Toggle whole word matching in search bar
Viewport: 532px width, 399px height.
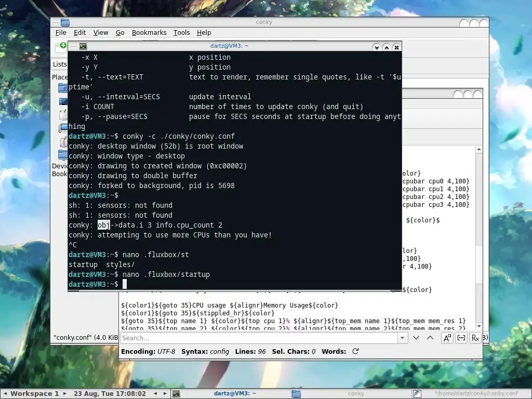pos(461,338)
